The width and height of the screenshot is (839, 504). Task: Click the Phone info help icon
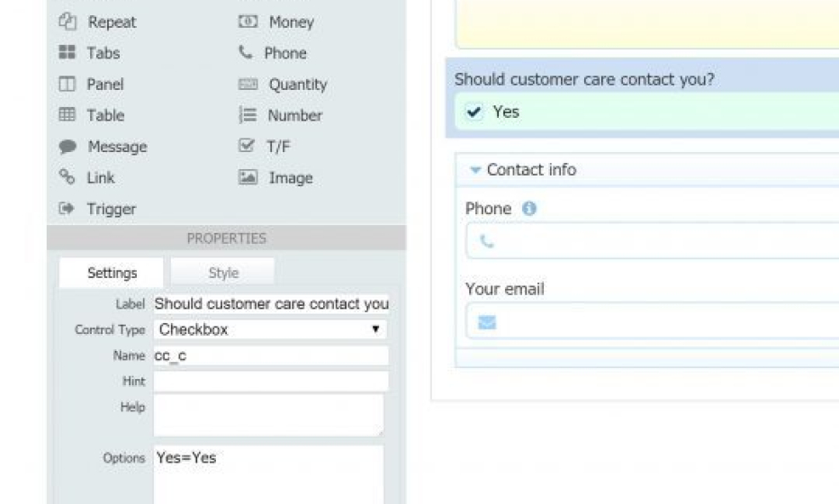[528, 208]
